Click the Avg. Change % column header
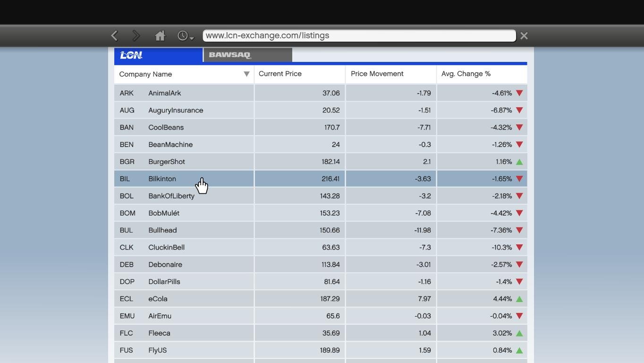Viewport: 644px width, 363px height. (x=482, y=74)
